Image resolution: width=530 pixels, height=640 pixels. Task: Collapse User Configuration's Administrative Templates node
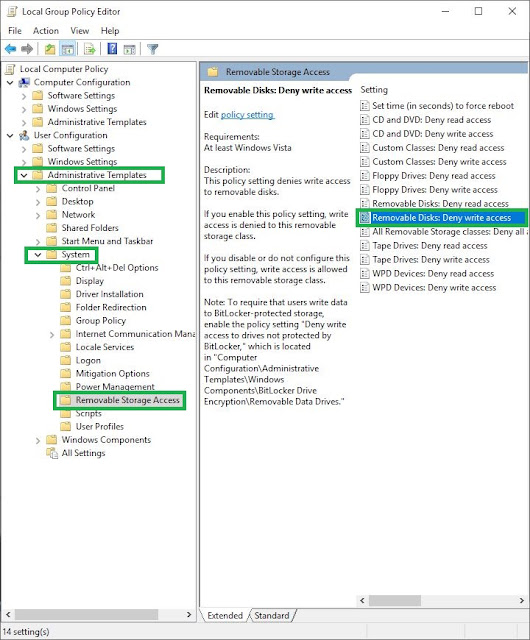24,176
